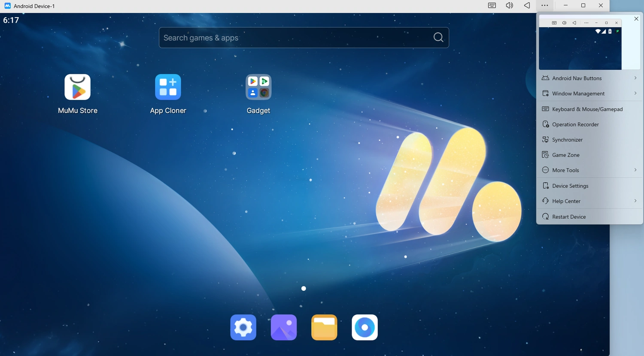Launch the Browser app in dock
Viewport: 644px width, 356px height.
pyautogui.click(x=365, y=327)
